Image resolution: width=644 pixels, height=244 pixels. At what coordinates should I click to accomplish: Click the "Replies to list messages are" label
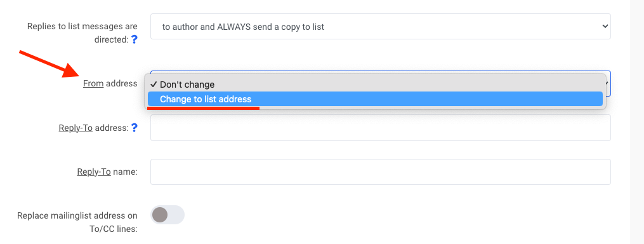tap(82, 26)
